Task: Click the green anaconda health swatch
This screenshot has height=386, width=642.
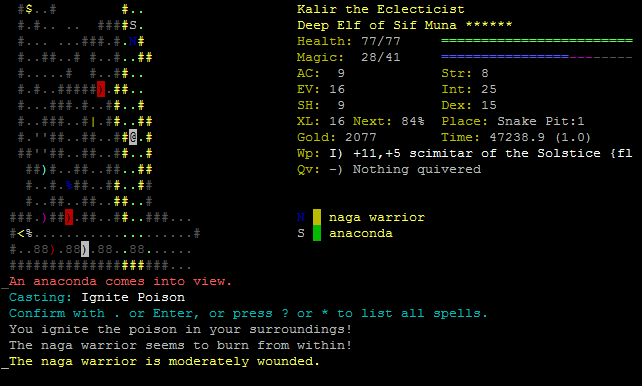Action: click(x=317, y=233)
